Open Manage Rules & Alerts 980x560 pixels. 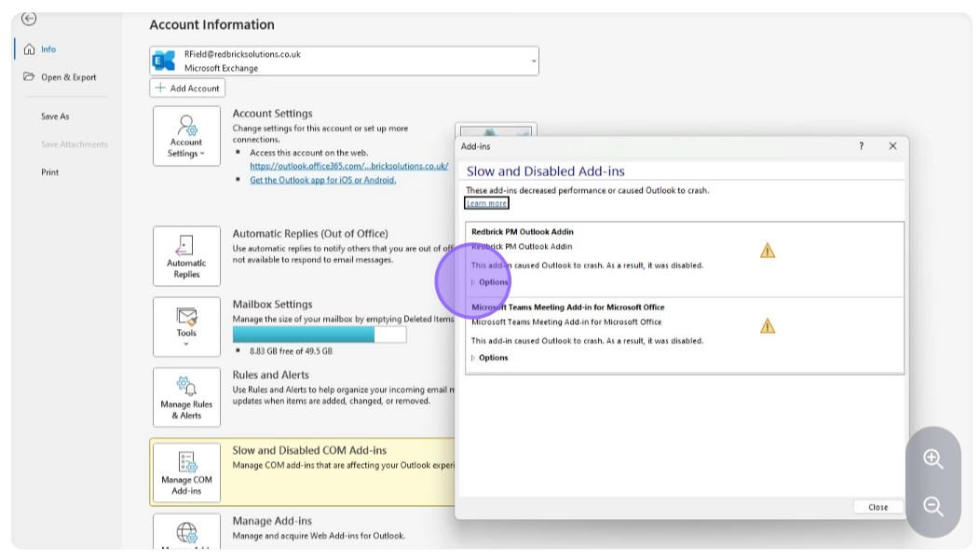coord(186,397)
